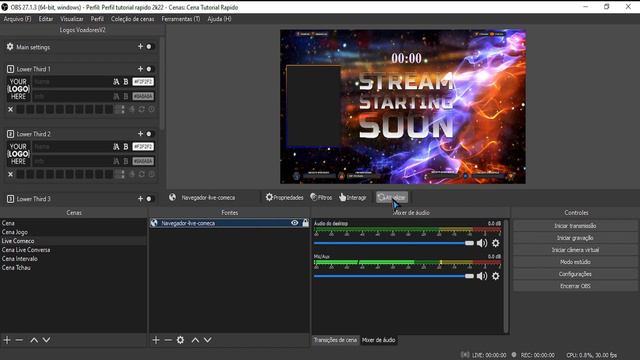Toggle the Lower Third 1 switch

coord(149,69)
